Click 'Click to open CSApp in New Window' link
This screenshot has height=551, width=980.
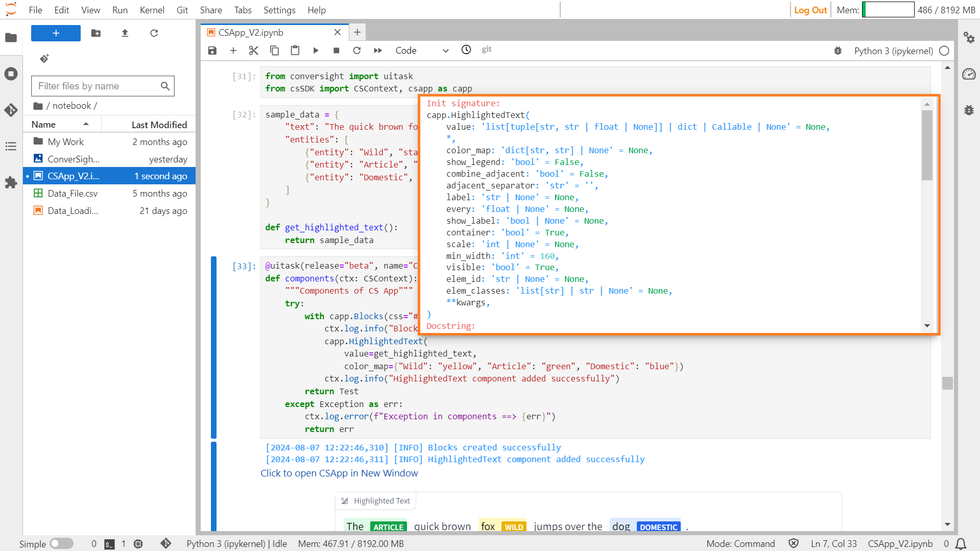[x=339, y=473]
